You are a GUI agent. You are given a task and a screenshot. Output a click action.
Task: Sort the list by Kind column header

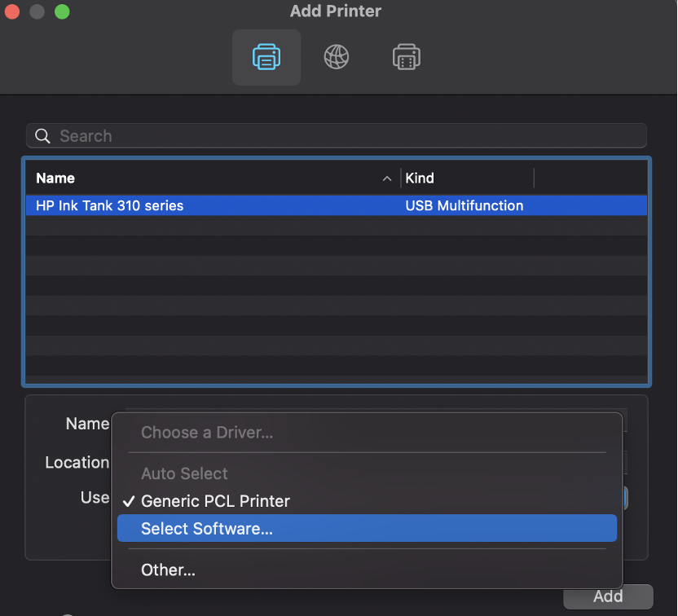[464, 178]
